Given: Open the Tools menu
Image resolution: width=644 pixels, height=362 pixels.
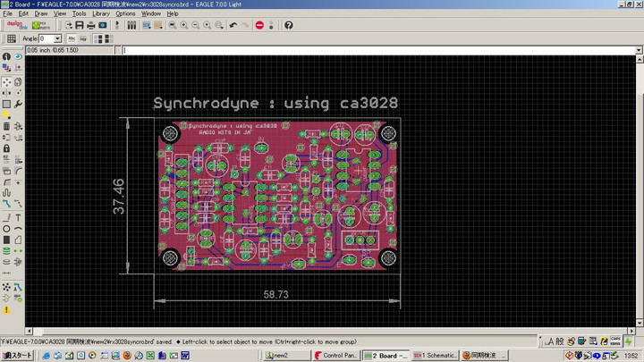Looking at the screenshot, I should 80,14.
